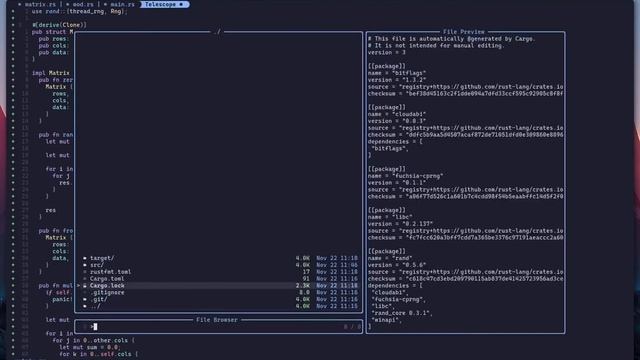
Task: Click the lock file icon beside Cargo.lock
Action: coord(85,286)
